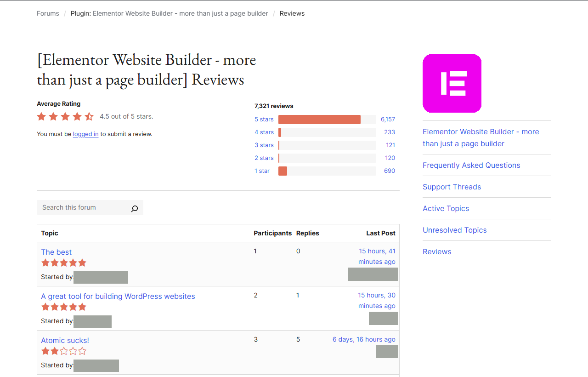
Task: Click the Participants column header
Action: click(273, 233)
